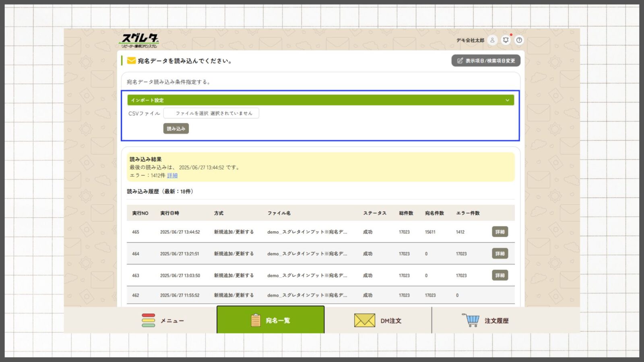View 詳細 for execution 464
Image resolution: width=644 pixels, height=362 pixels.
click(x=500, y=254)
